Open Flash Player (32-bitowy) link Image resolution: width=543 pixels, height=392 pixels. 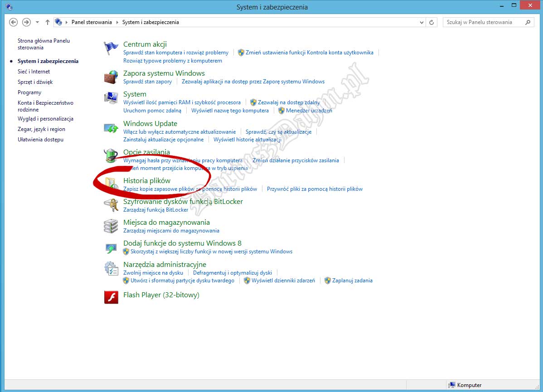tap(161, 295)
